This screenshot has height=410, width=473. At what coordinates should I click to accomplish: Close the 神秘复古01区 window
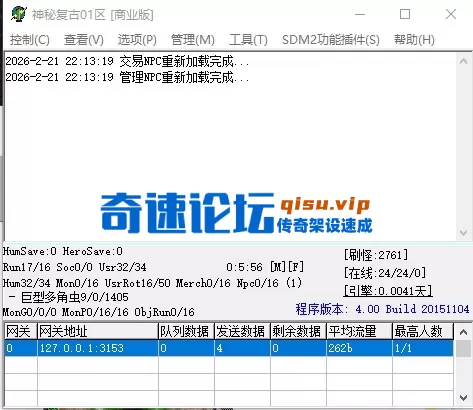(x=451, y=14)
